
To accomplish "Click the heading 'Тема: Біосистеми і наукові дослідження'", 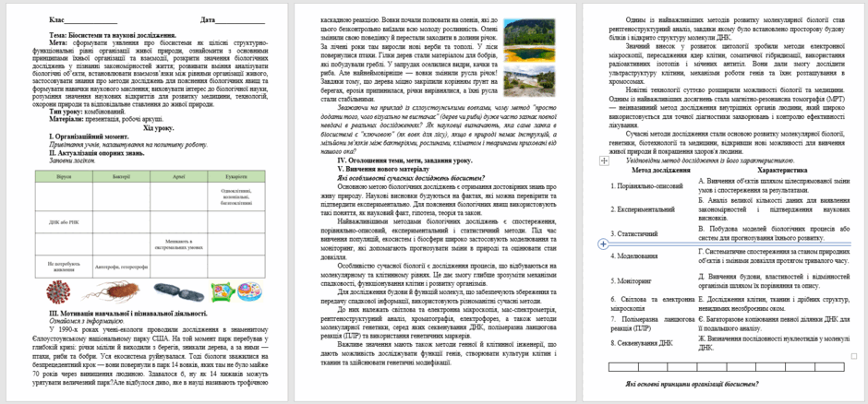I will pyautogui.click(x=113, y=35).
